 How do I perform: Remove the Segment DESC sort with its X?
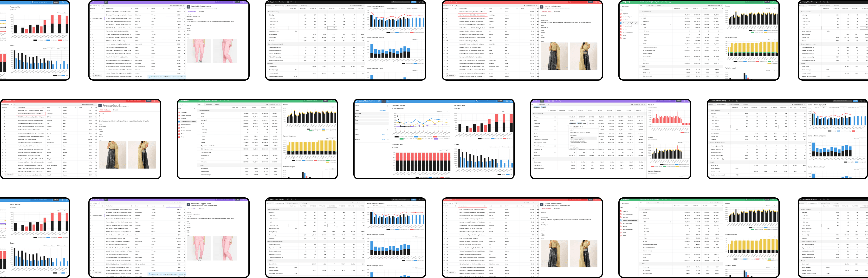tap(388, 140)
